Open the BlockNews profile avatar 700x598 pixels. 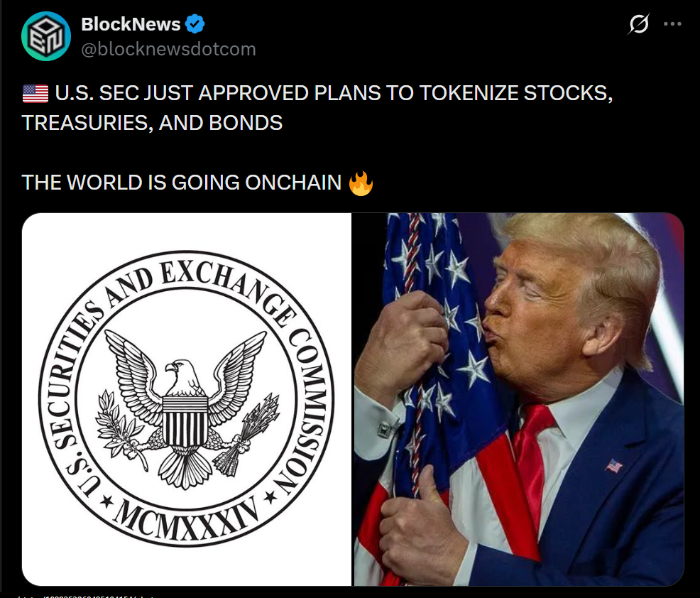coord(46,36)
